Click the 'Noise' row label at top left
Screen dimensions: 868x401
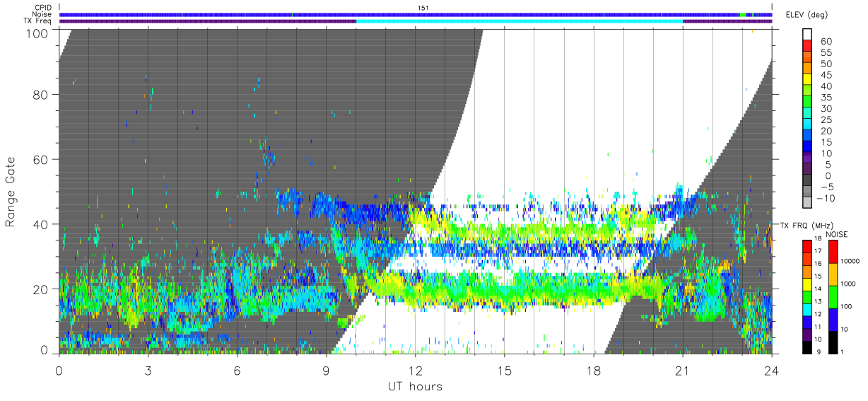click(x=42, y=14)
